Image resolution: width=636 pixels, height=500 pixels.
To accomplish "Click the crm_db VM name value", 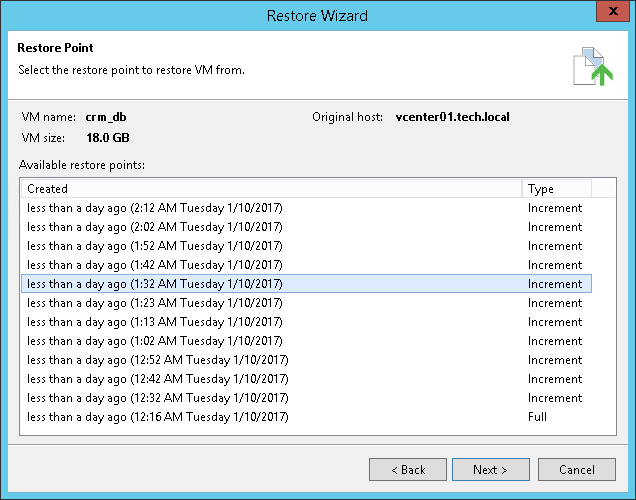I will 106,117.
